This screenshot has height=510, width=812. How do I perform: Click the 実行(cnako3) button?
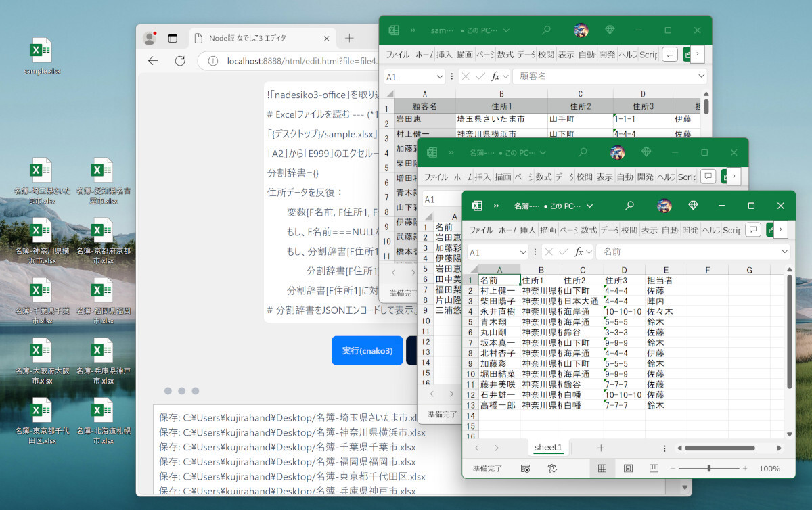[367, 350]
